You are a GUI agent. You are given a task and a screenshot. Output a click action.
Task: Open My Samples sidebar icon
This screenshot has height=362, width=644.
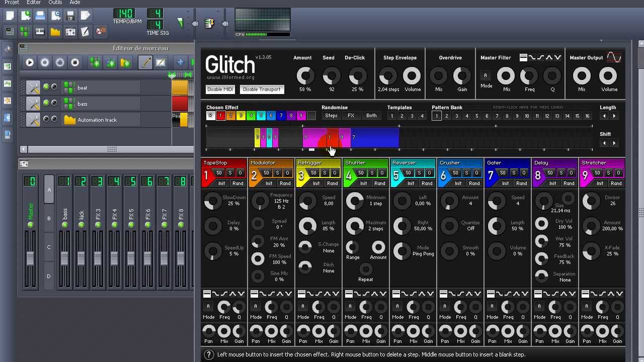(8, 83)
